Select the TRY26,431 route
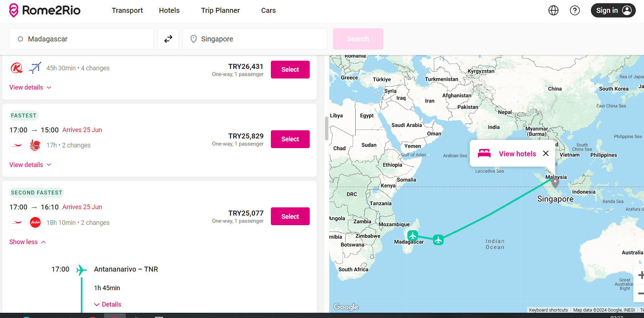Image resolution: width=644 pixels, height=318 pixels. (290, 70)
